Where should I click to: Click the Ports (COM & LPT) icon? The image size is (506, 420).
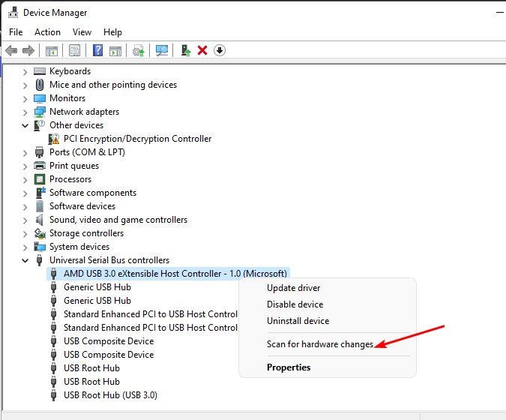point(40,152)
